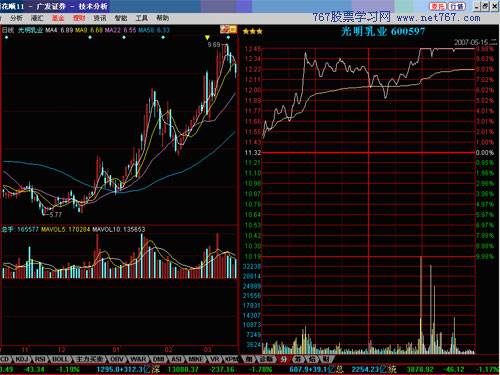
Task: Switch to the 主力买卖 indicator tab
Action: click(x=89, y=359)
